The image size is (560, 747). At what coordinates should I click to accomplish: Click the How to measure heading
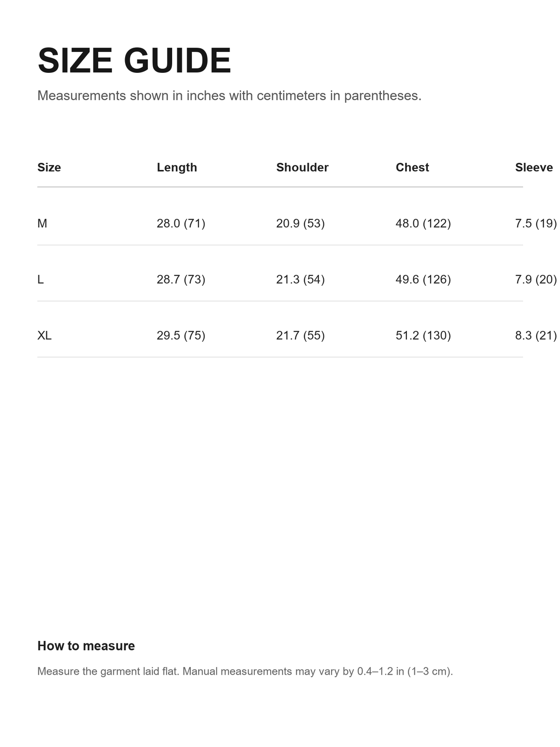(x=86, y=646)
